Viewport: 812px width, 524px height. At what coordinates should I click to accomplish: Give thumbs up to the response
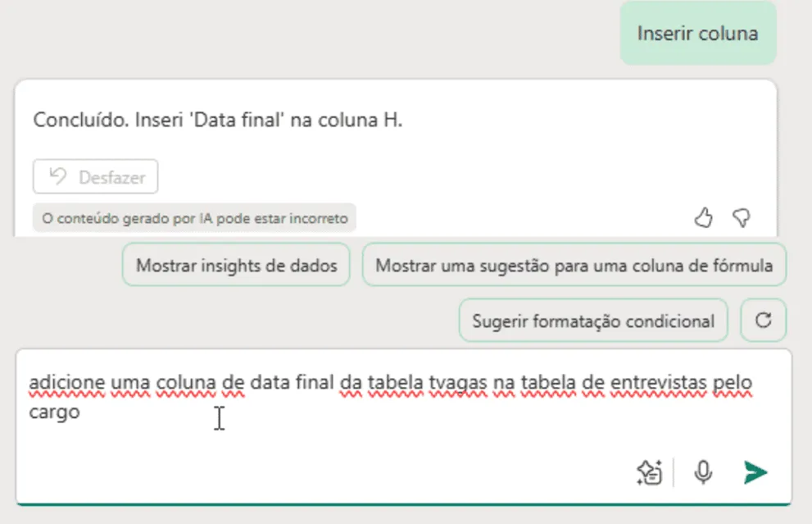tap(703, 217)
